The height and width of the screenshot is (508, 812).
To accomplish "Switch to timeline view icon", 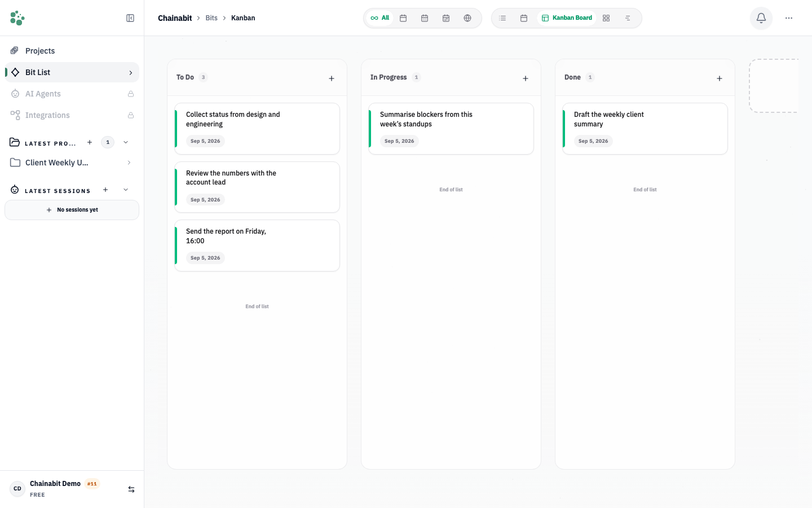I will coord(628,18).
